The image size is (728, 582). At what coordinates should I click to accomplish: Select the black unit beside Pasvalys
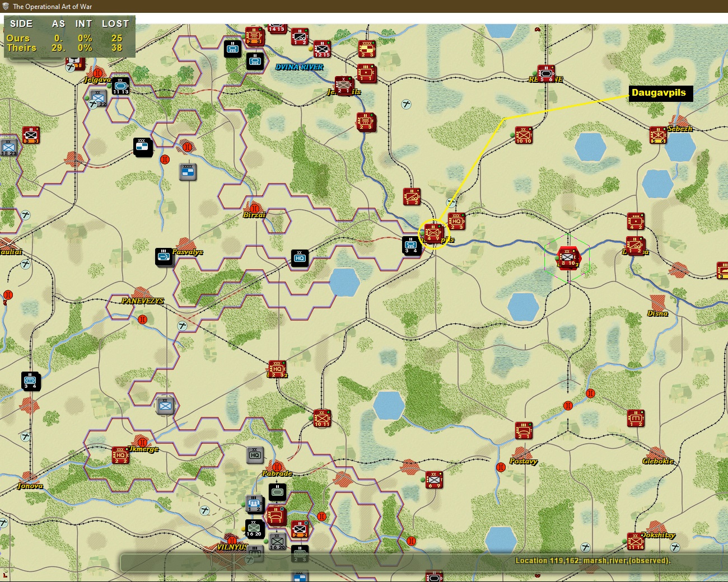(x=164, y=257)
